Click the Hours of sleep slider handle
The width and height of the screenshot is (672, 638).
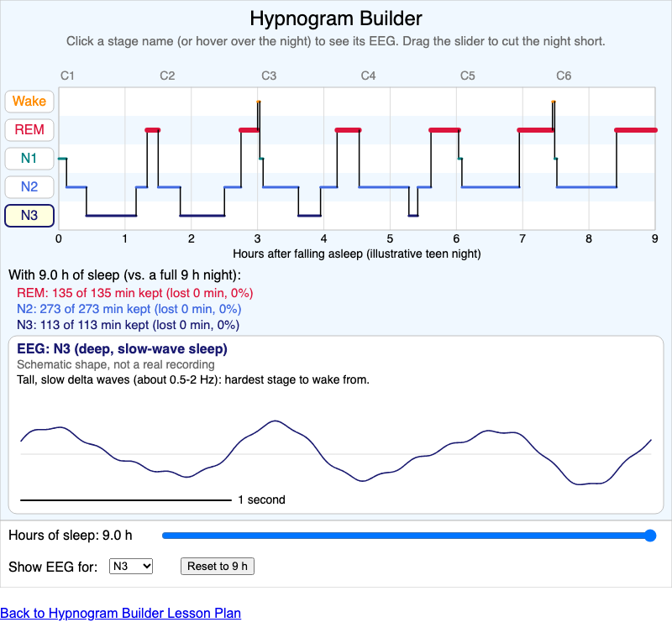(x=649, y=536)
